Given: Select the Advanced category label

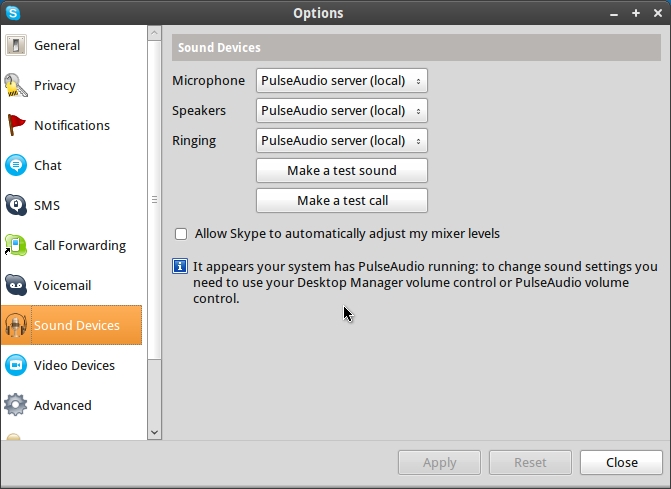Looking at the screenshot, I should pyautogui.click(x=63, y=405).
